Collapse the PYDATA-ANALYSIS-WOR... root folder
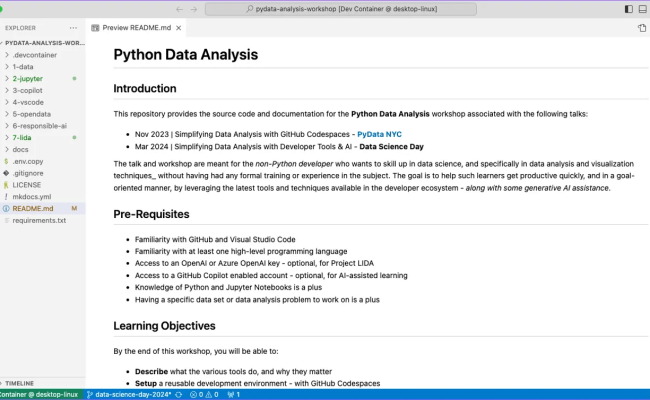 point(43,43)
